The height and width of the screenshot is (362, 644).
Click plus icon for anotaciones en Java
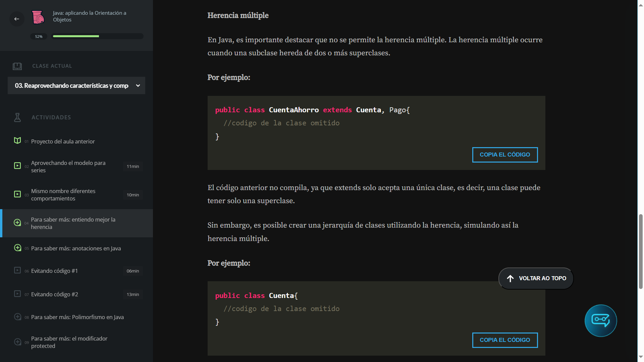tap(17, 248)
